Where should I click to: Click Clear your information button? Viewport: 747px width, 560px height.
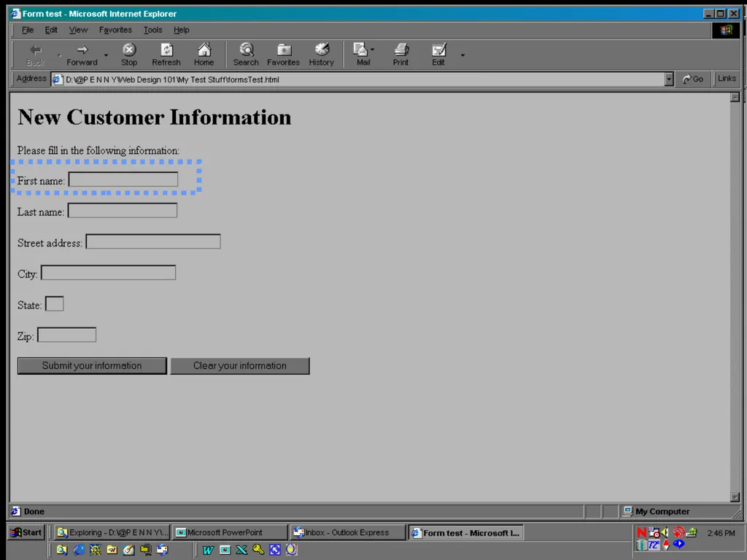(x=240, y=366)
